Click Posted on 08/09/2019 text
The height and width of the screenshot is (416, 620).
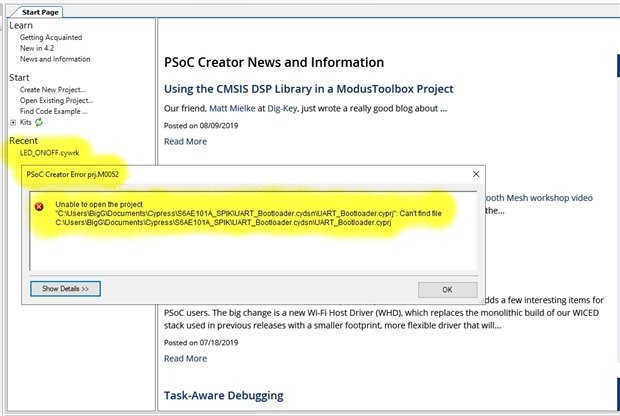[x=201, y=126]
